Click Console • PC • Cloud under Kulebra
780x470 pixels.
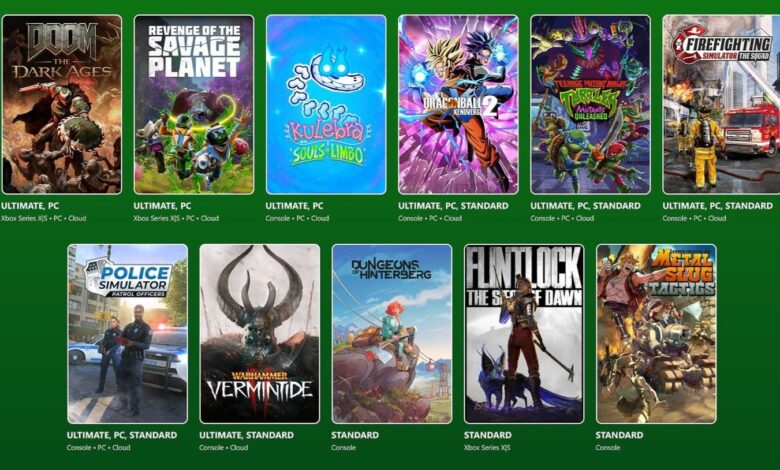point(297,218)
